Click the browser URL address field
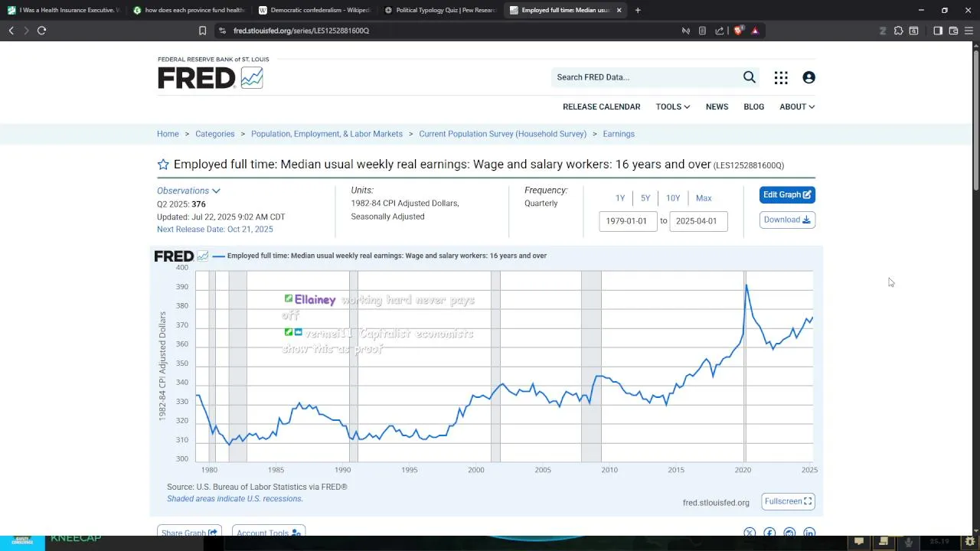The image size is (980, 551). click(x=452, y=31)
